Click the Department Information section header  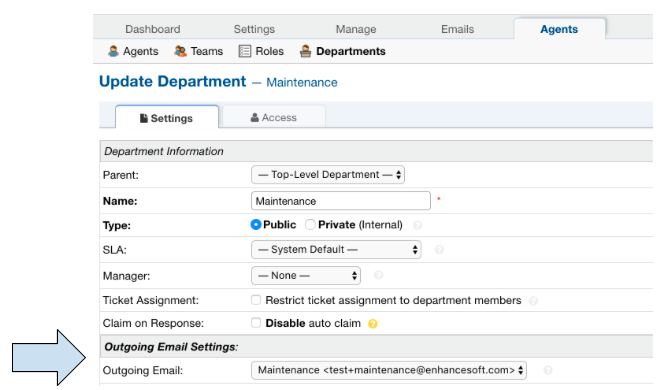(x=376, y=151)
